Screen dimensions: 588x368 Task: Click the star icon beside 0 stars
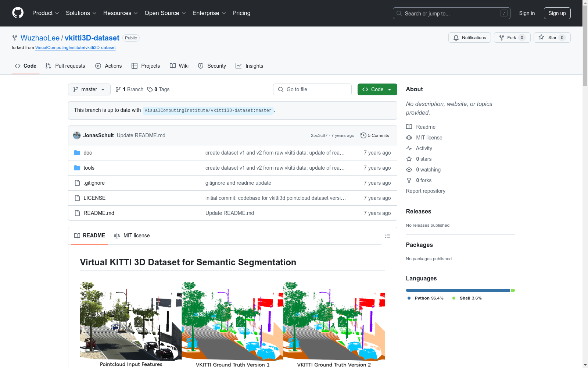tap(409, 159)
